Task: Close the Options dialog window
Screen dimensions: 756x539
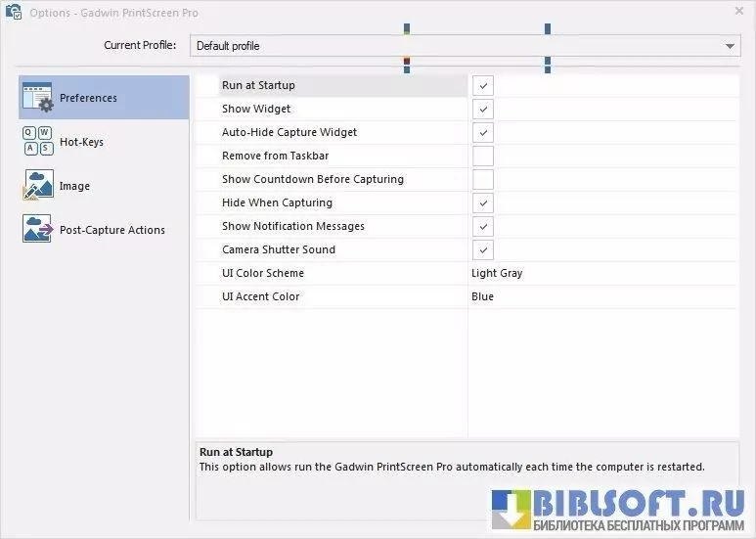Action: pos(738,11)
